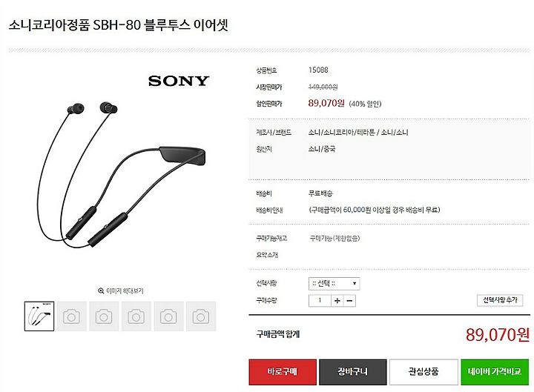The width and height of the screenshot is (534, 392).
Task: Select the last camera placeholder thumbnail
Action: [201, 316]
